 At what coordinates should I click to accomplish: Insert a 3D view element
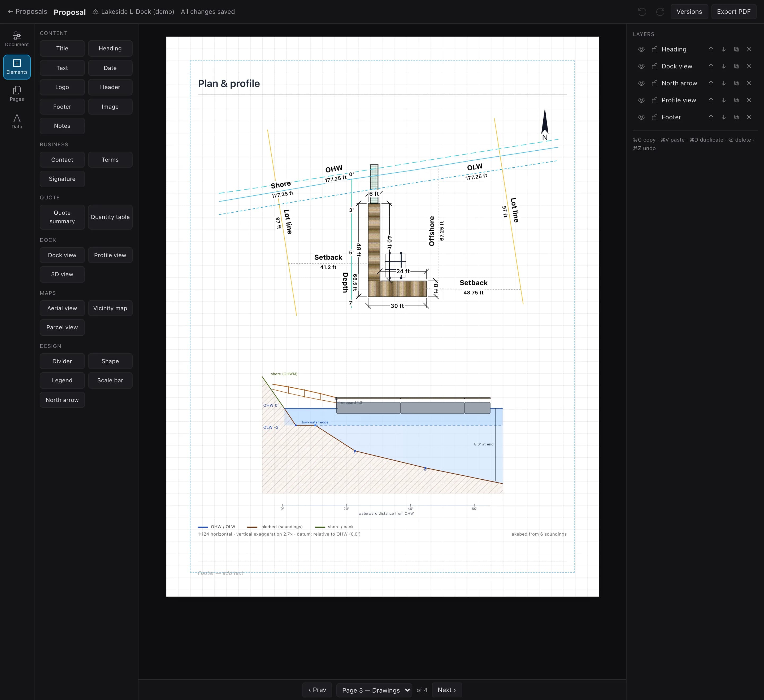tap(62, 274)
